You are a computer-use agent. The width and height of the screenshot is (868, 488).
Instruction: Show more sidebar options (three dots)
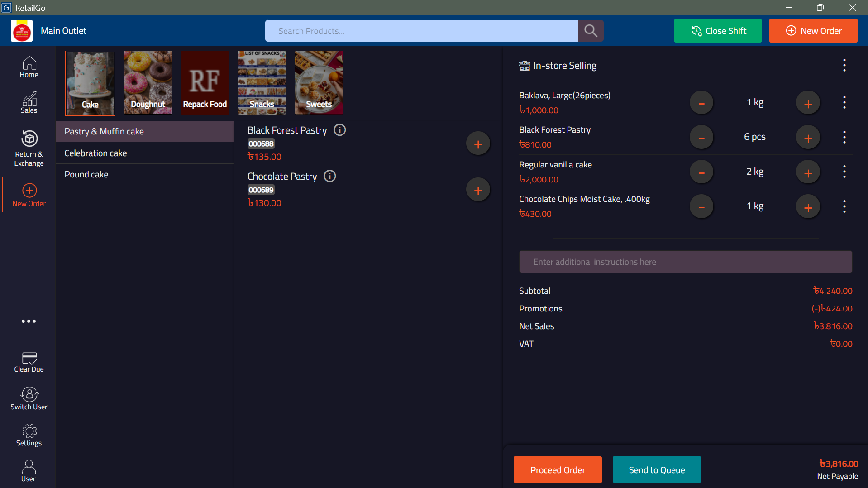point(29,321)
